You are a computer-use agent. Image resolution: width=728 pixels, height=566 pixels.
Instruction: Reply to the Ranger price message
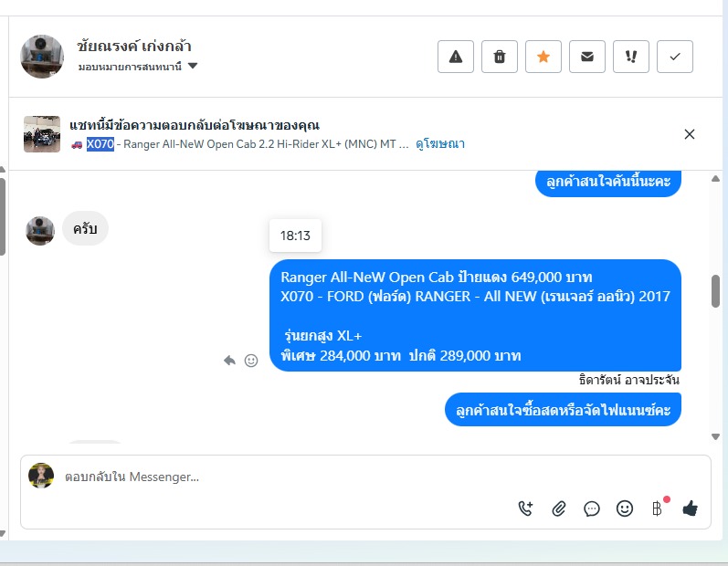pyautogui.click(x=229, y=361)
